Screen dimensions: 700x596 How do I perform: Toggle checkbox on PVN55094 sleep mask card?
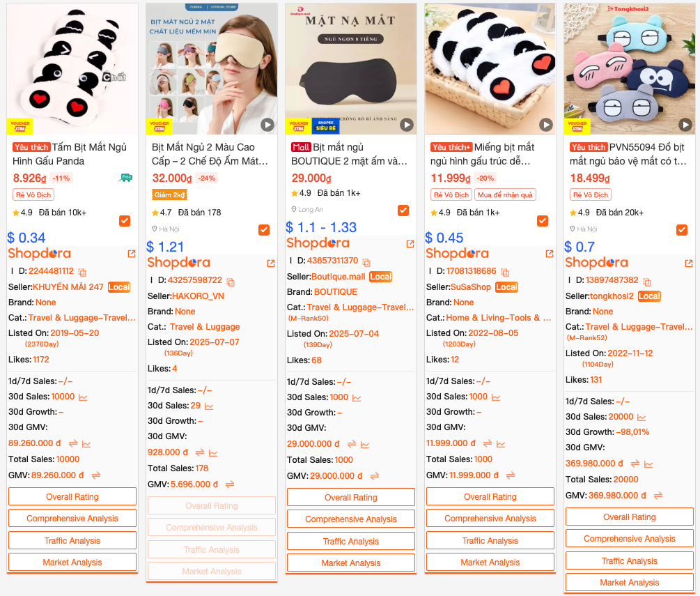(682, 229)
